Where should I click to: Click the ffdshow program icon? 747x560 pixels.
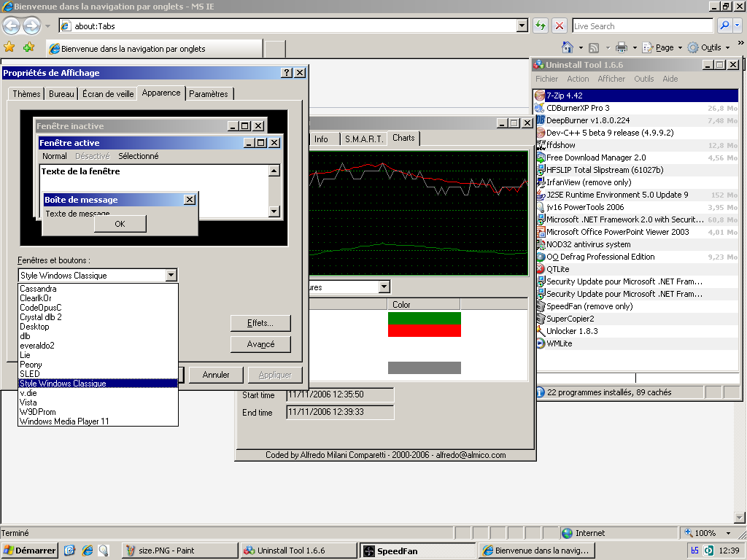[541, 145]
